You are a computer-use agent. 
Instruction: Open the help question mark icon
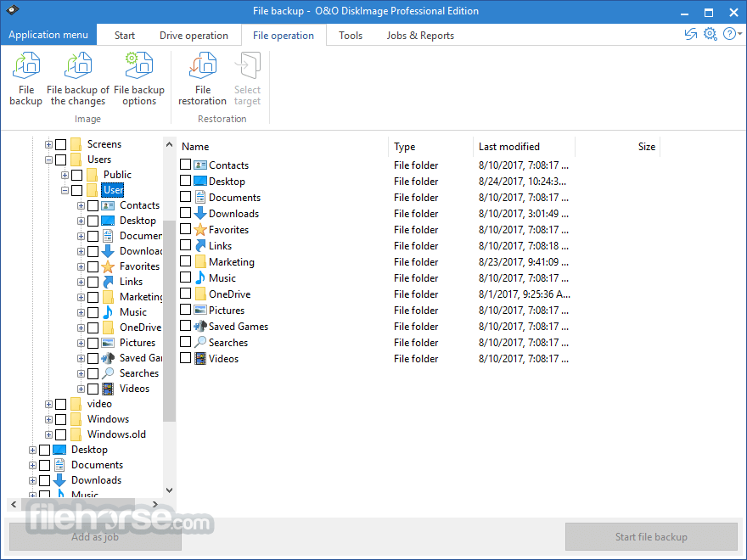[729, 34]
